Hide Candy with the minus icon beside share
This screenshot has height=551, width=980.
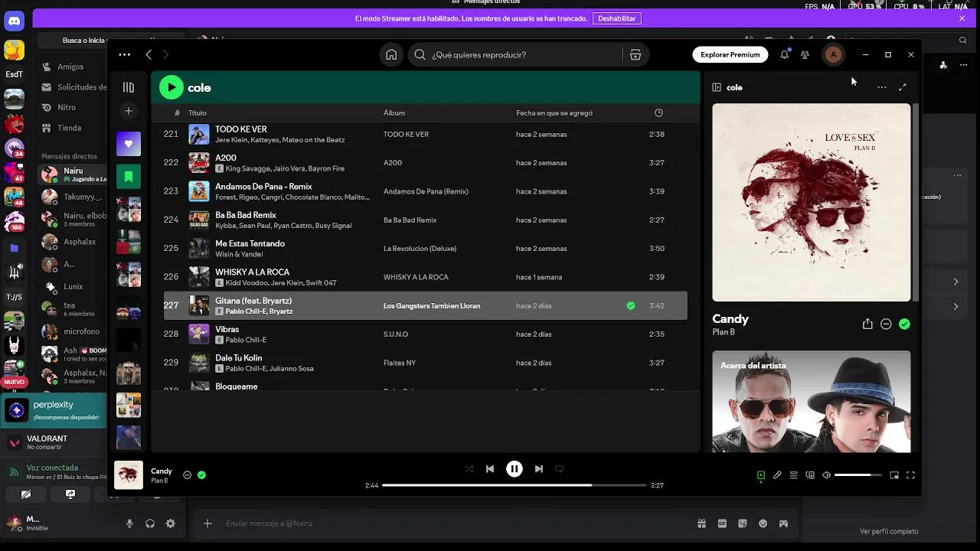pos(886,324)
